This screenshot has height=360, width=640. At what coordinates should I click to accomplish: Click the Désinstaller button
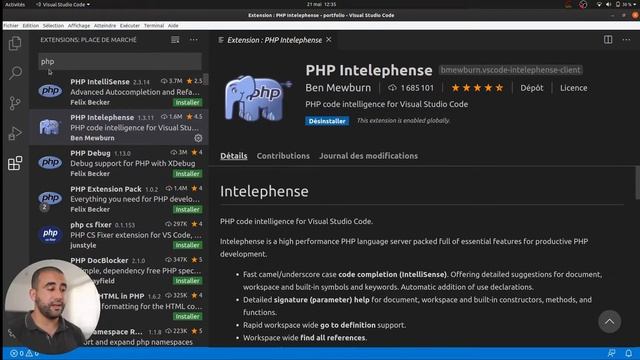(x=327, y=121)
